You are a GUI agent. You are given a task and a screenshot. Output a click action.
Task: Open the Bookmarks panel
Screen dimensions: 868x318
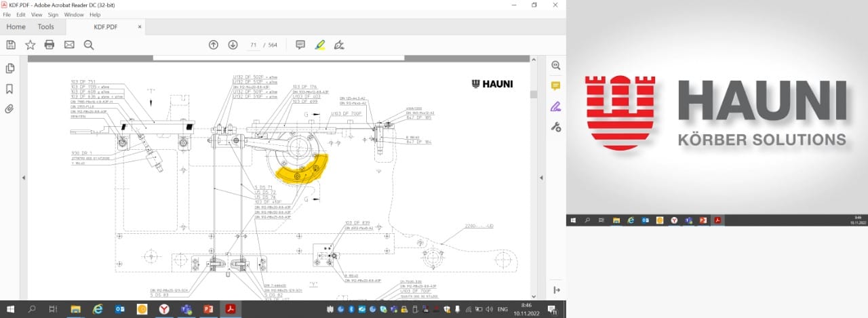click(x=10, y=89)
